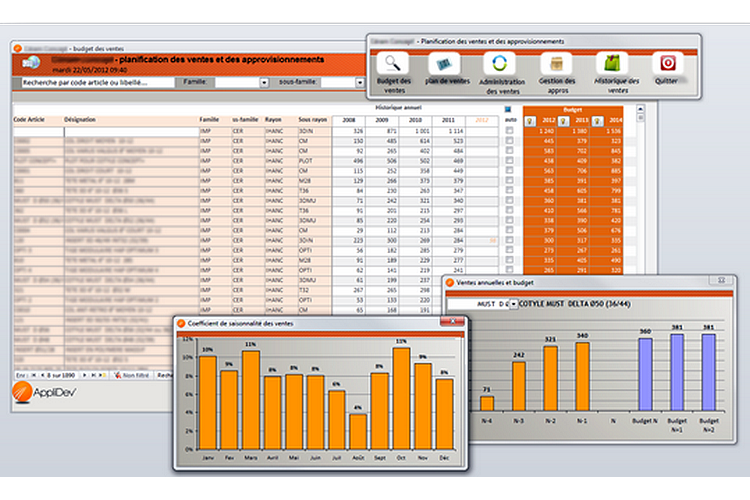
Task: Click the red Quitter icon
Action: coord(666,64)
